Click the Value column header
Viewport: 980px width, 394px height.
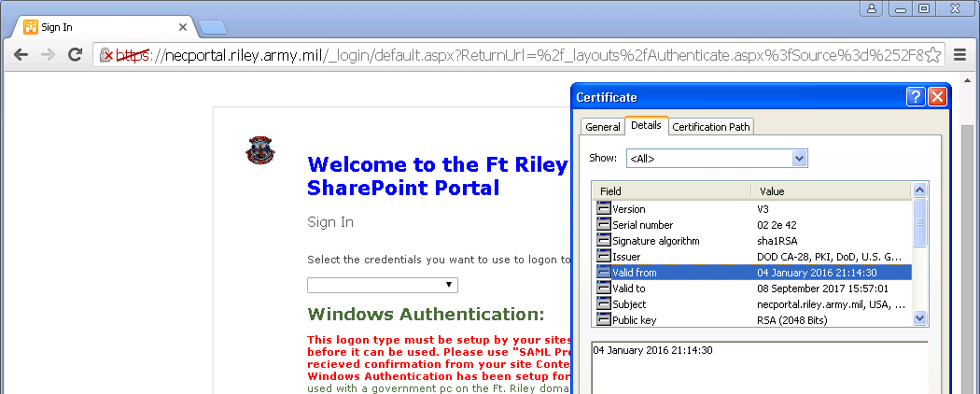coord(831,191)
